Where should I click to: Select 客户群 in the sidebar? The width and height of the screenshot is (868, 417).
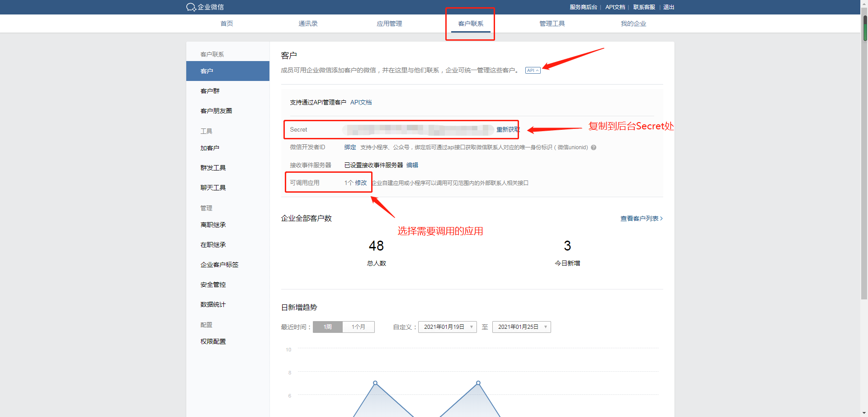point(209,90)
